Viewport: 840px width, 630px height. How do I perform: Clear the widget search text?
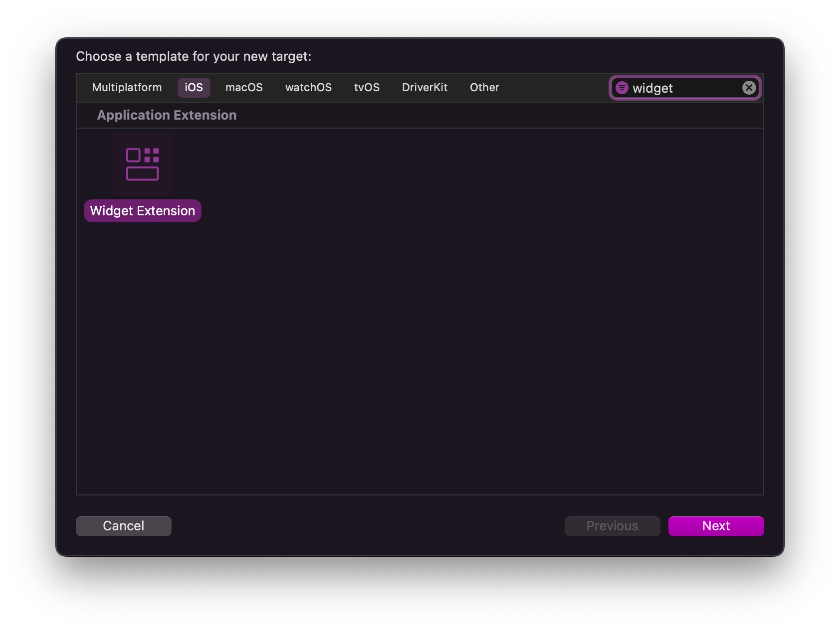point(748,88)
